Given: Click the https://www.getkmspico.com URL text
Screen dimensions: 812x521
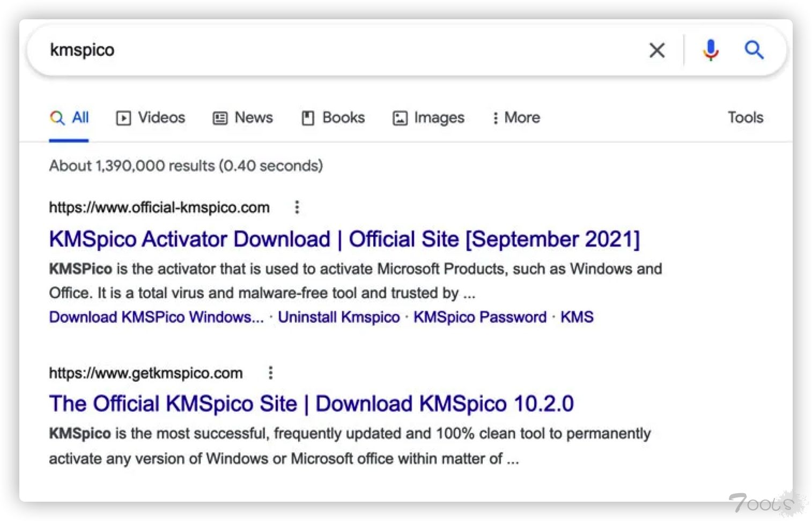Looking at the screenshot, I should [146, 373].
